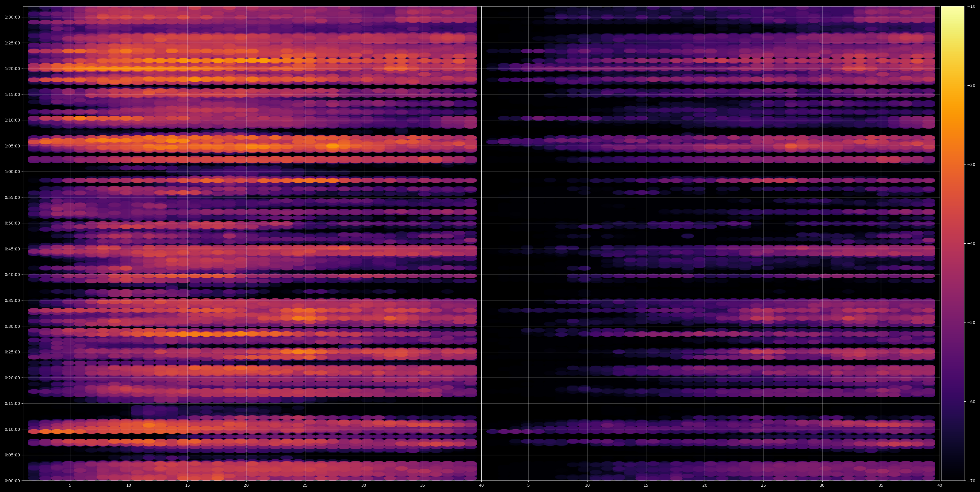Select the 1:10:00 time label

click(13, 120)
